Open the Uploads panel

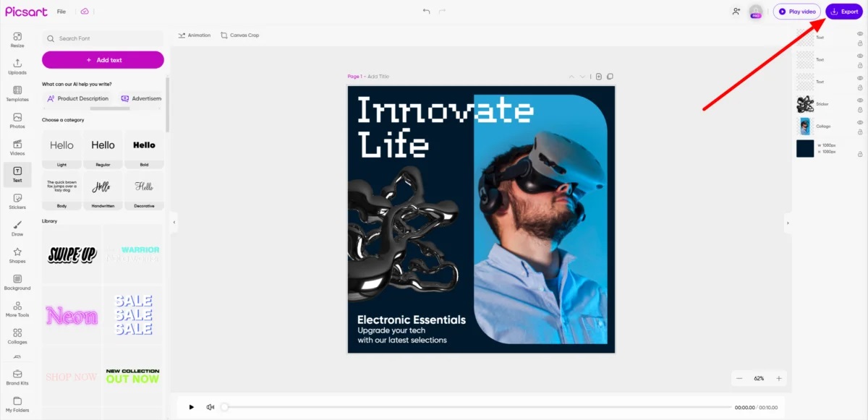[17, 67]
